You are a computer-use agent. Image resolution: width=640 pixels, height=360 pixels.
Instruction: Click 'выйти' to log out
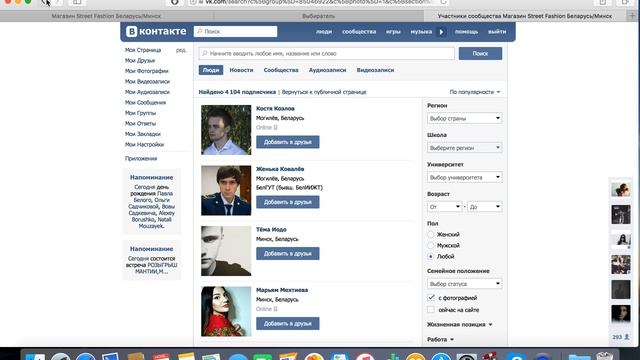coord(497,31)
